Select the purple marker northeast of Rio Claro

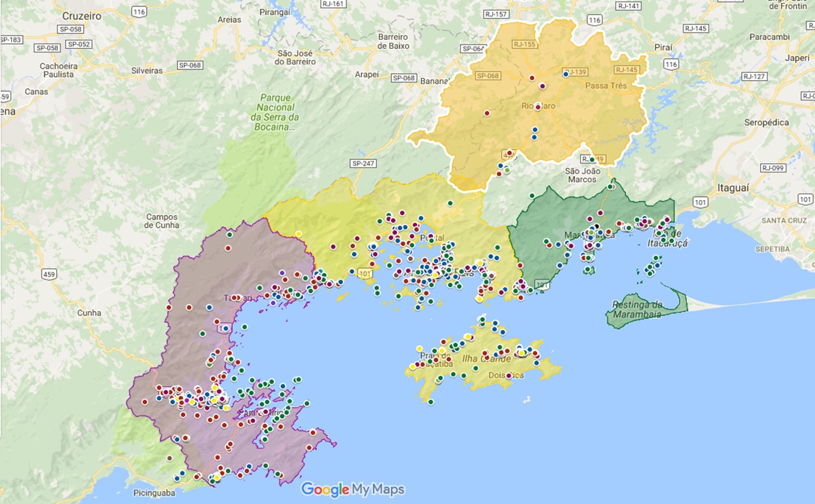click(543, 86)
